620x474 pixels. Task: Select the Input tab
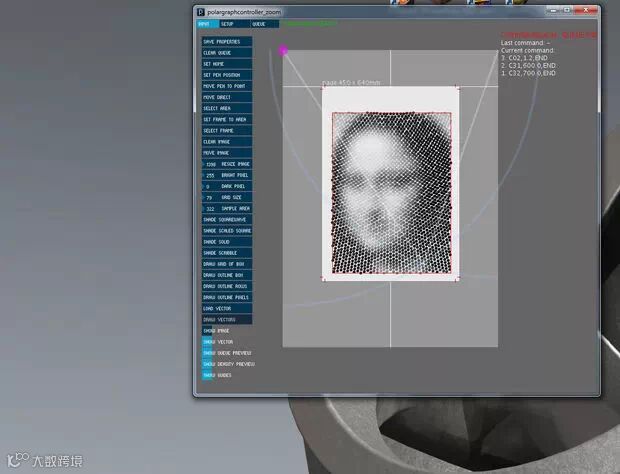tap(208, 24)
